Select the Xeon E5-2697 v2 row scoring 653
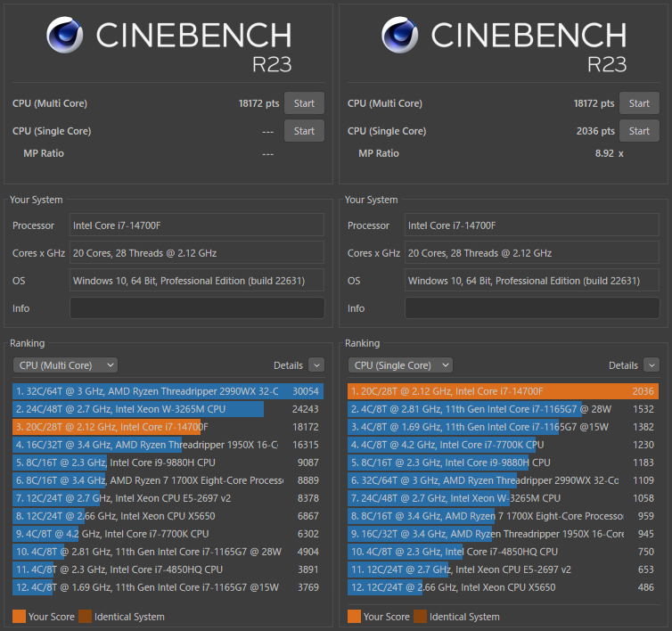Screen dimensions: 672x631 [x=504, y=570]
